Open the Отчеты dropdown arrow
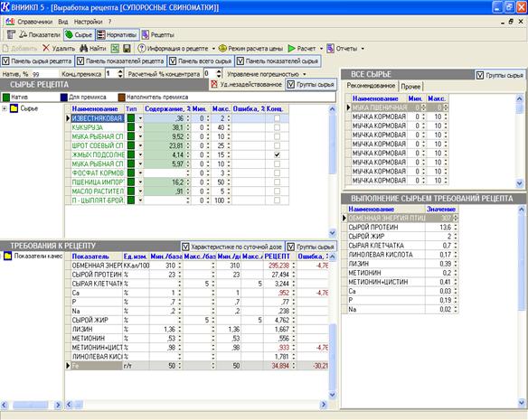Screen dimensions: 528x420 363,49
